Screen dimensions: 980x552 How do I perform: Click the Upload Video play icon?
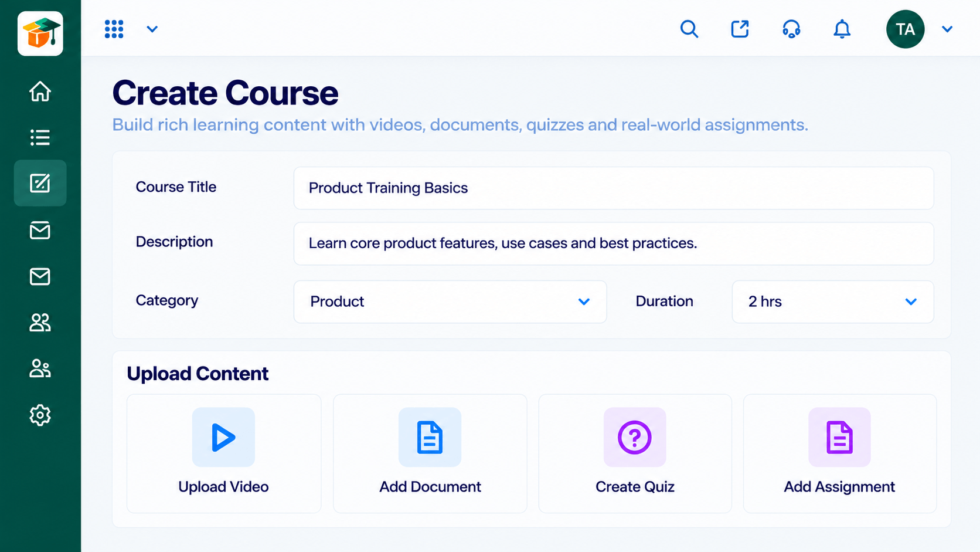coord(223,437)
